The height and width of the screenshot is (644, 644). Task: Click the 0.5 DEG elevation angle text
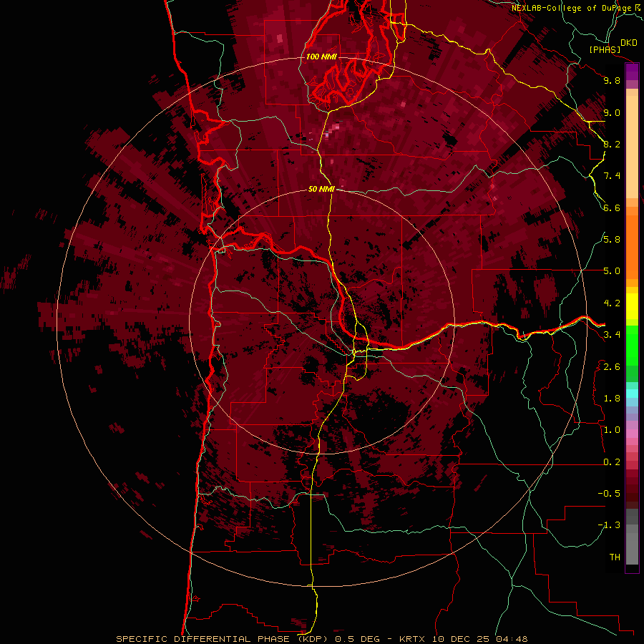point(356,639)
